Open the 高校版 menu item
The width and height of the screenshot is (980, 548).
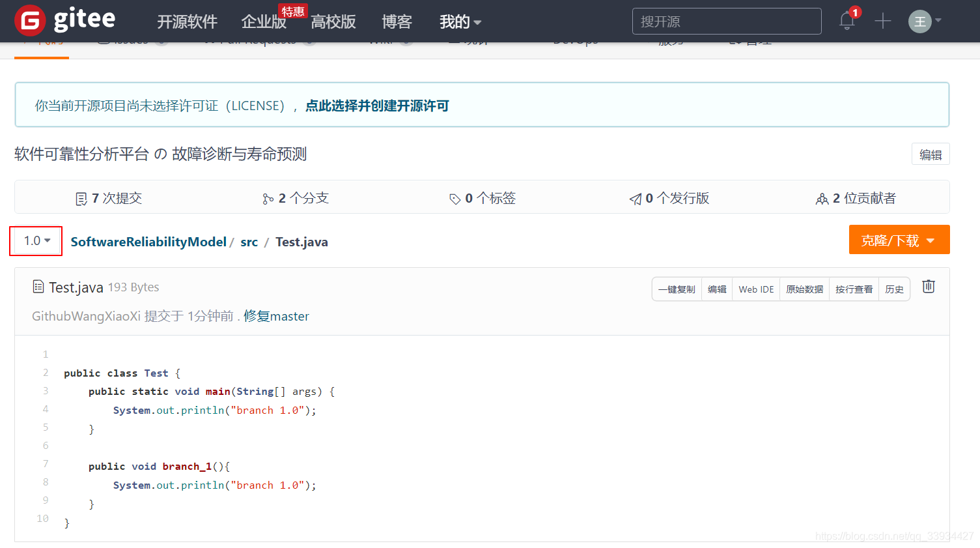pyautogui.click(x=333, y=22)
